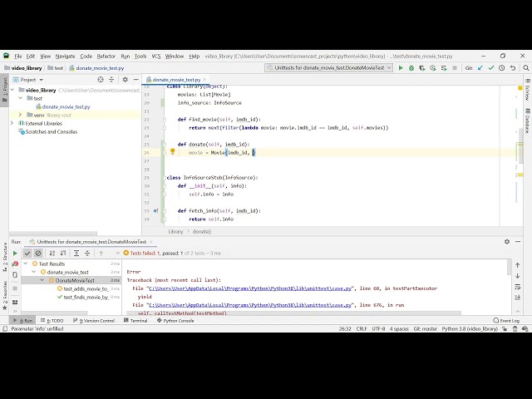Collapse the Test Results node
This screenshot has height=399, width=532.
26,264
